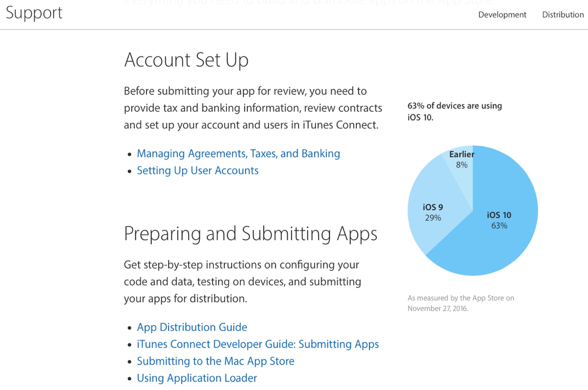Viewport: 588px width, 390px height.
Task: Click the Support page title
Action: click(34, 13)
